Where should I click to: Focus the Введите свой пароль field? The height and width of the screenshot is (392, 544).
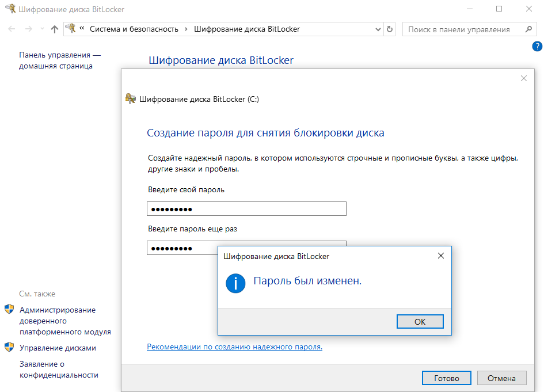246,208
